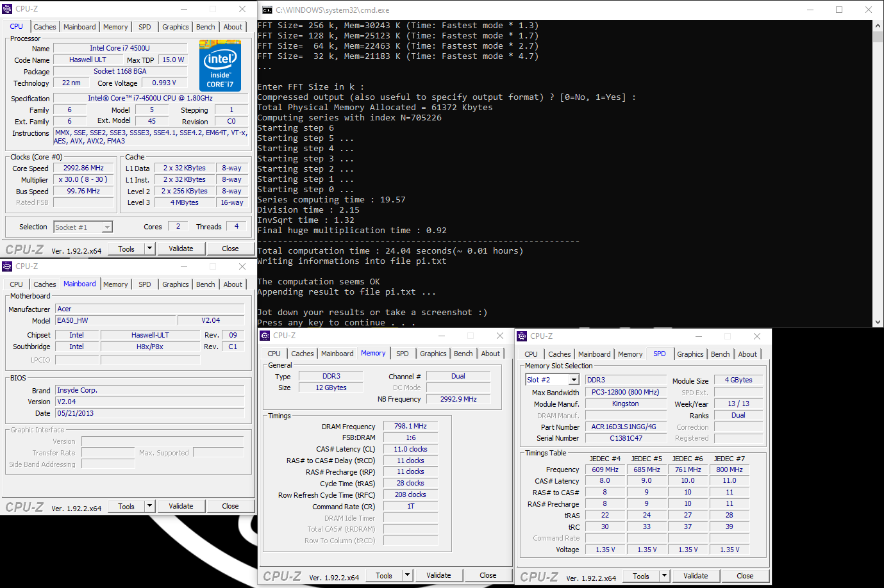
Task: Click the CPU-Z icon in the Memory window title bar
Action: pos(265,336)
